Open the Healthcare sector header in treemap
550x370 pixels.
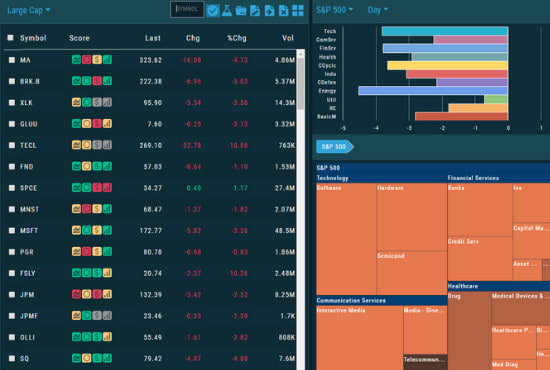pyautogui.click(x=499, y=286)
